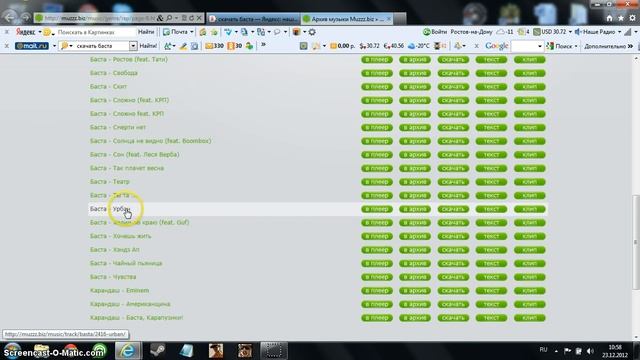Close the Yandex toolbar with its X
640x360 pixels.
(x=7, y=32)
